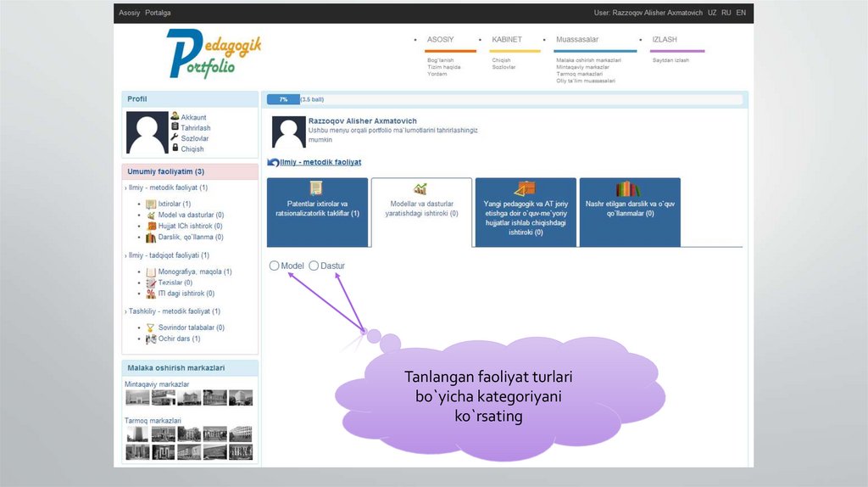Switch to Yangi pedagogik va AT joriy etishga tab

[x=526, y=212]
